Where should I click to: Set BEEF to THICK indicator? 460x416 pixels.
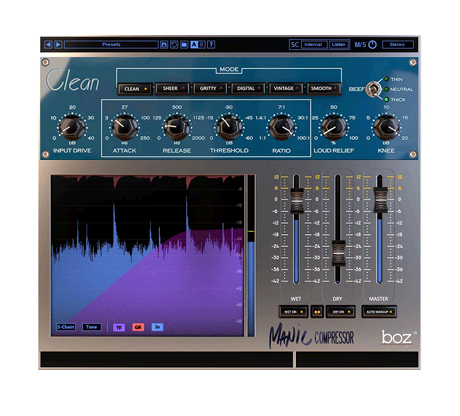386,99
